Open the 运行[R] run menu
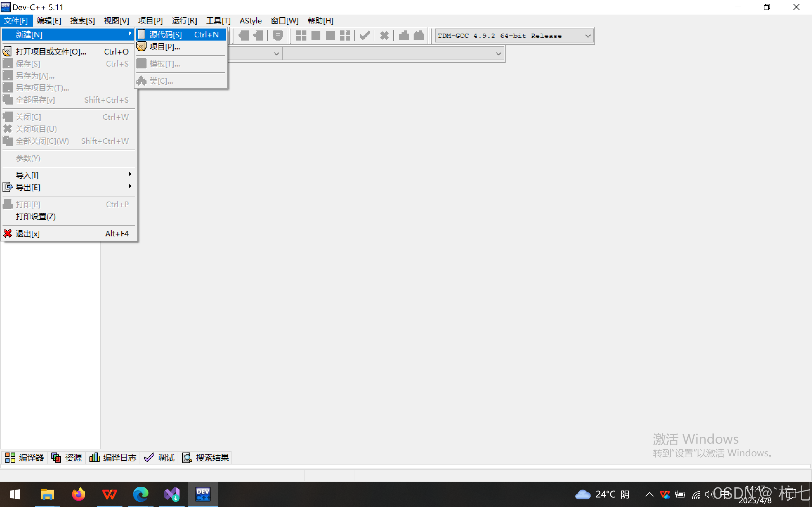The height and width of the screenshot is (507, 812). [x=184, y=21]
